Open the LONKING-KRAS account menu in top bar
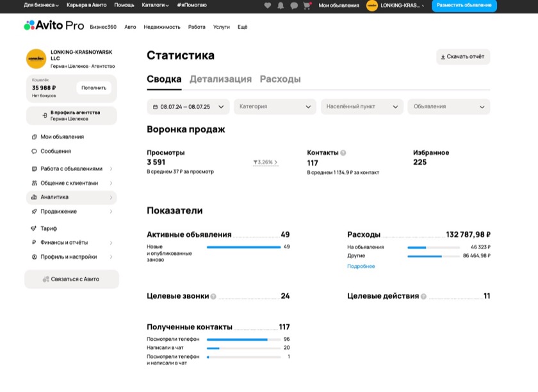This screenshot has height=392, width=538. pos(395,6)
